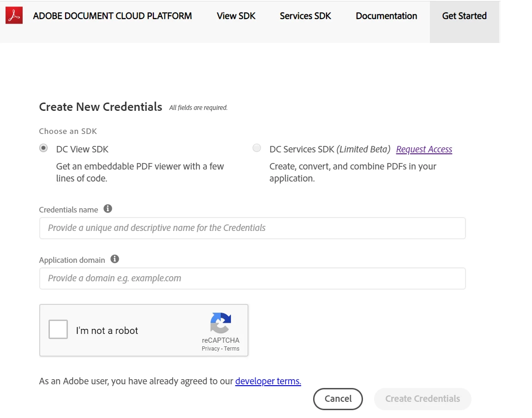Open the developer terms link
Screen dimensions: 532x418
tap(268, 381)
